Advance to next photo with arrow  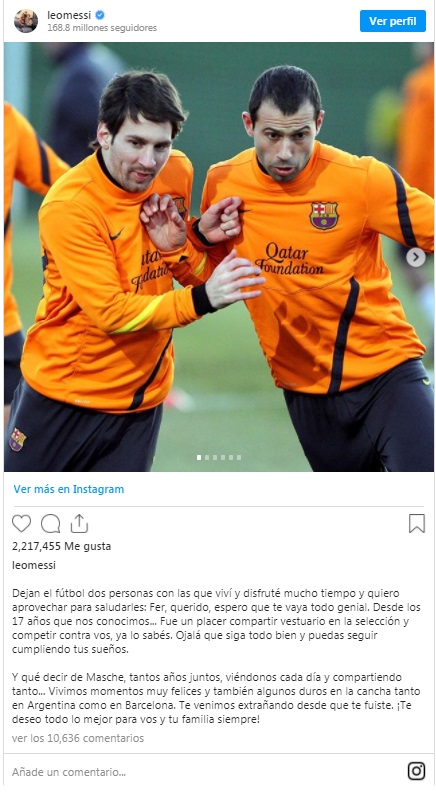click(416, 257)
